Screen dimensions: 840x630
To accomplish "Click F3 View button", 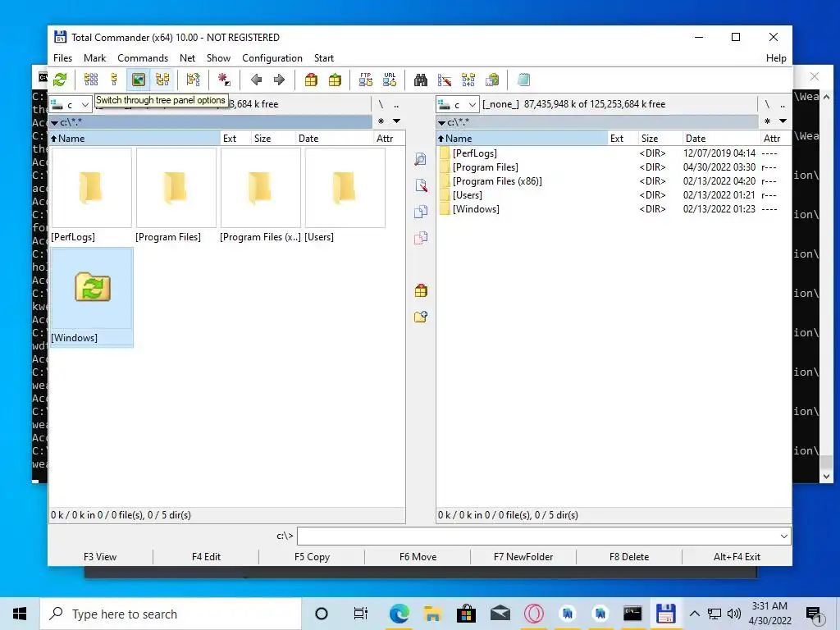I will [100, 557].
